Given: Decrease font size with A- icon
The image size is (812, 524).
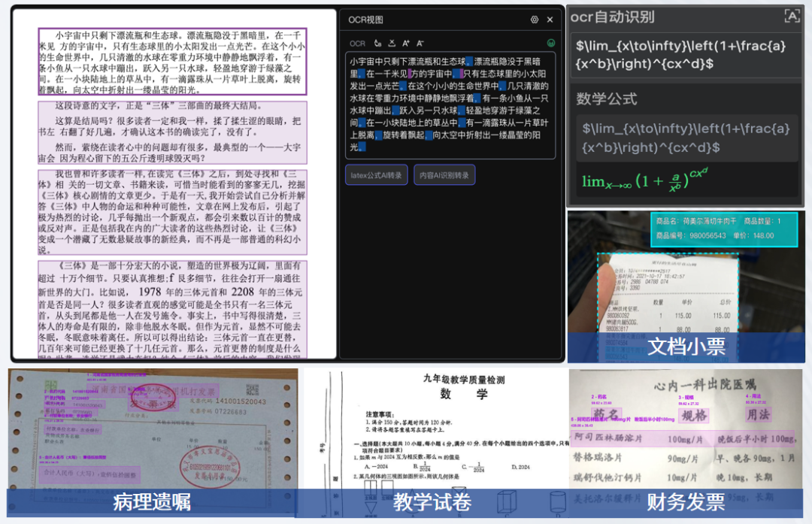Looking at the screenshot, I should [x=420, y=44].
